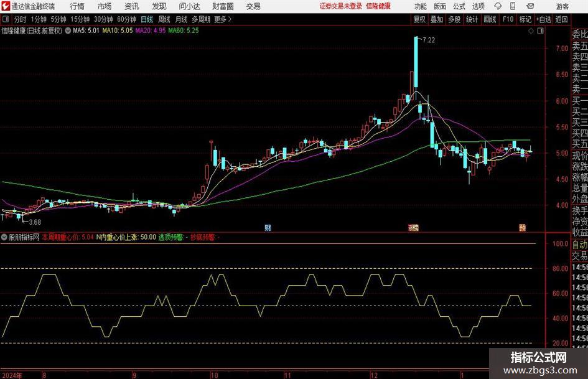Open the mail message icon
This screenshot has height=379, width=588.
pyautogui.click(x=530, y=6)
